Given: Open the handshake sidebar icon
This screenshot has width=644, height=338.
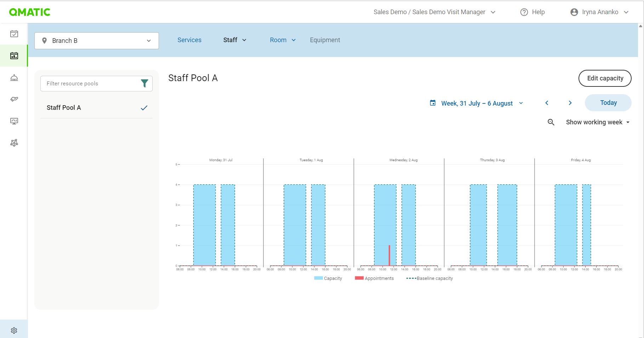Looking at the screenshot, I should (14, 99).
